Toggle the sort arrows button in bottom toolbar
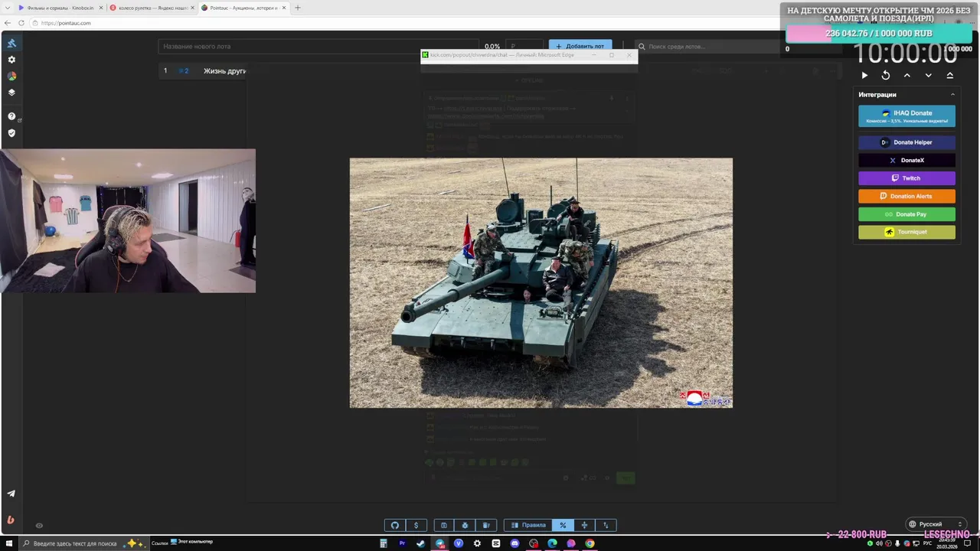Screen dimensions: 980x551 click(x=606, y=525)
